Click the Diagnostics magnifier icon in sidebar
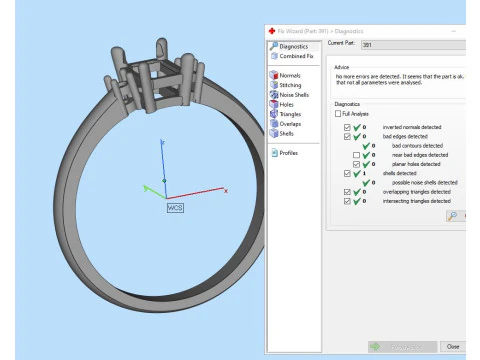 point(274,46)
